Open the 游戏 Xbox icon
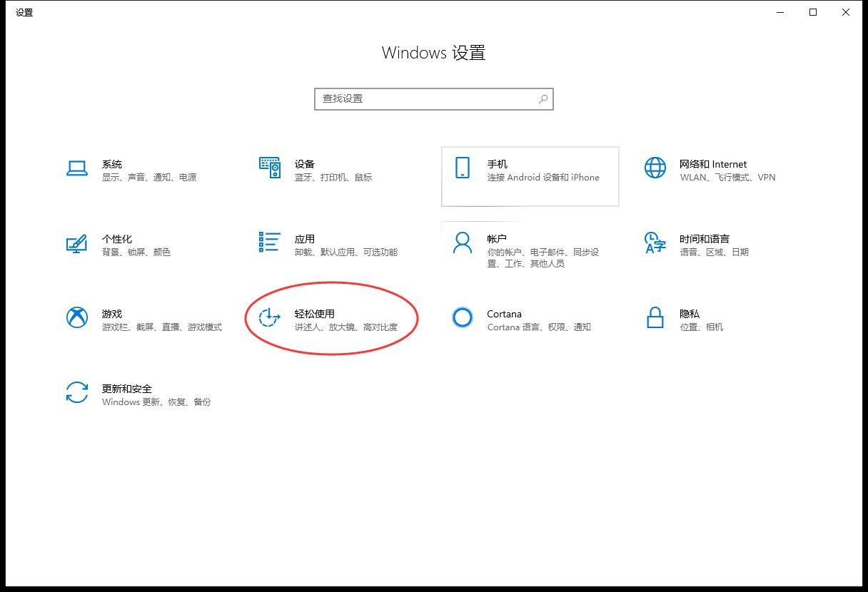Screen dimensions: 868x592 [77, 317]
